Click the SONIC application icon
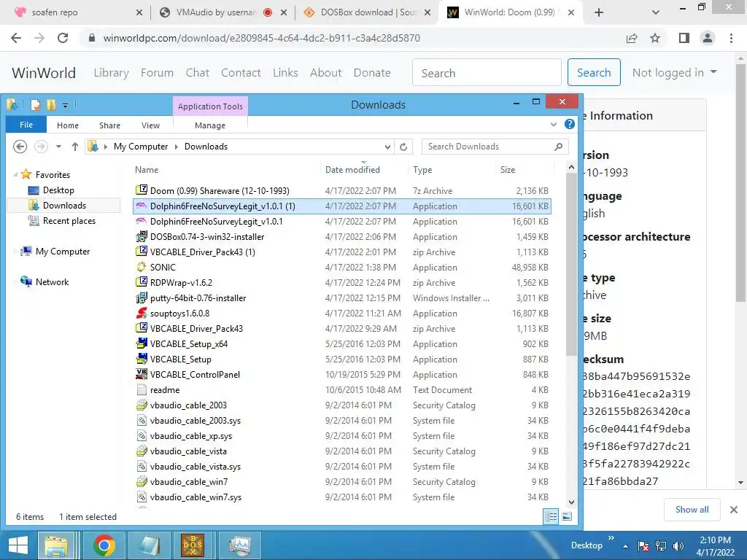The image size is (747, 560). click(142, 267)
